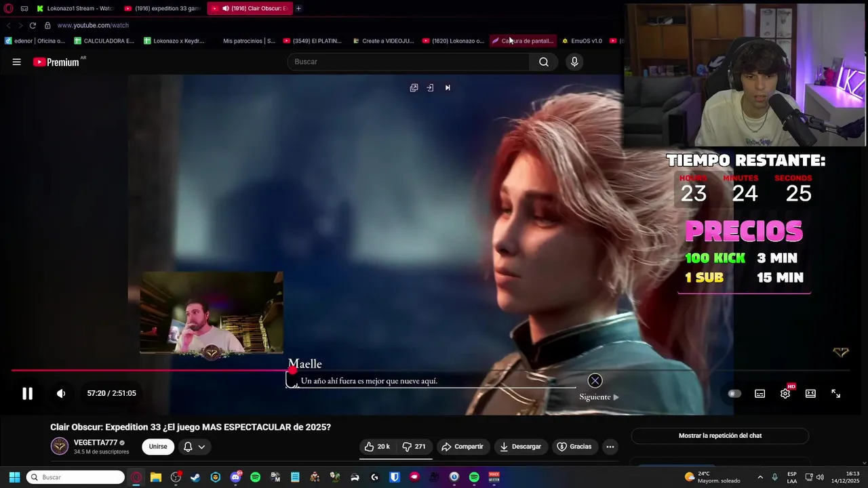
Task: Open Create a VIDEOJU bookmark
Action: (x=383, y=41)
